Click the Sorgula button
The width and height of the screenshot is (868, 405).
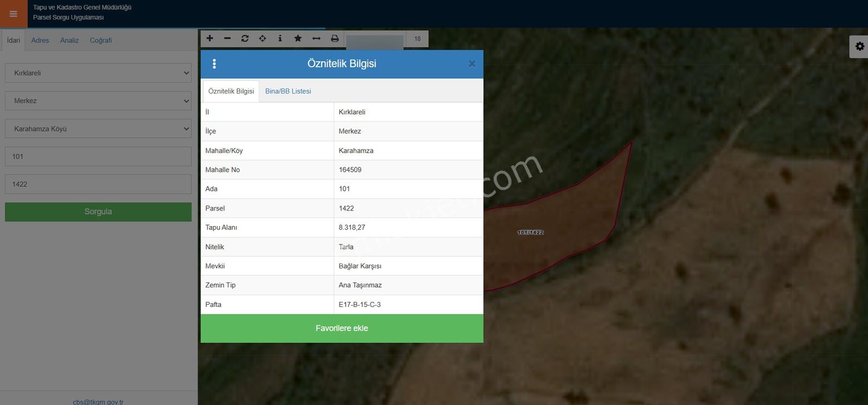(98, 212)
